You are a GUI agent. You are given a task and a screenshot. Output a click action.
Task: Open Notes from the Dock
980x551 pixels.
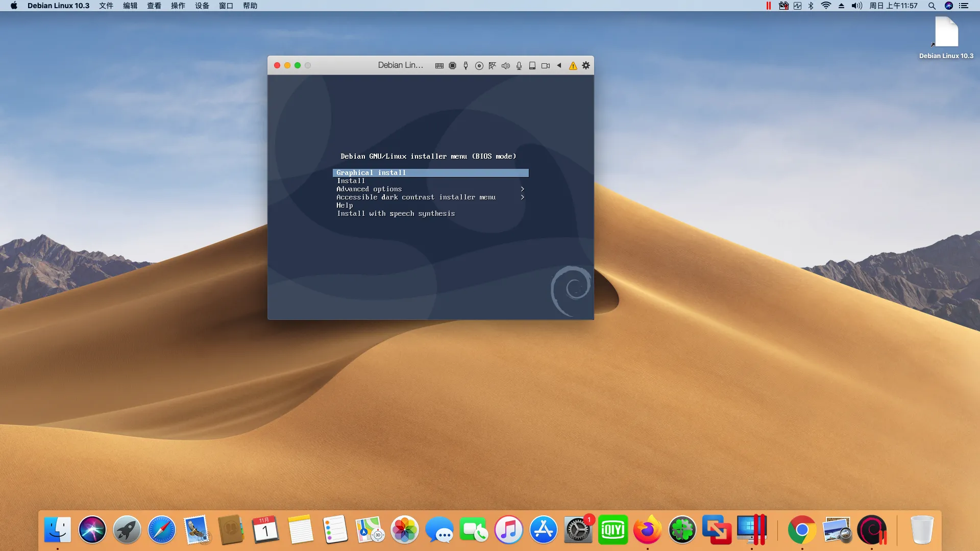coord(301,530)
